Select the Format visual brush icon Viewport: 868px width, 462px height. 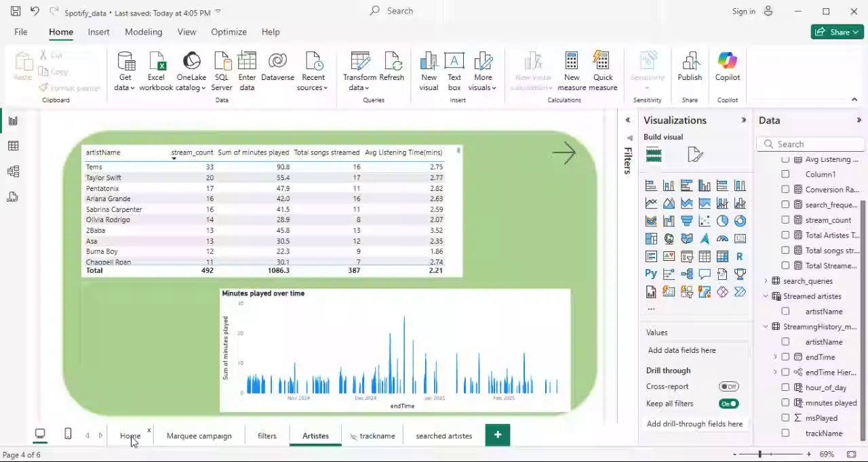695,155
